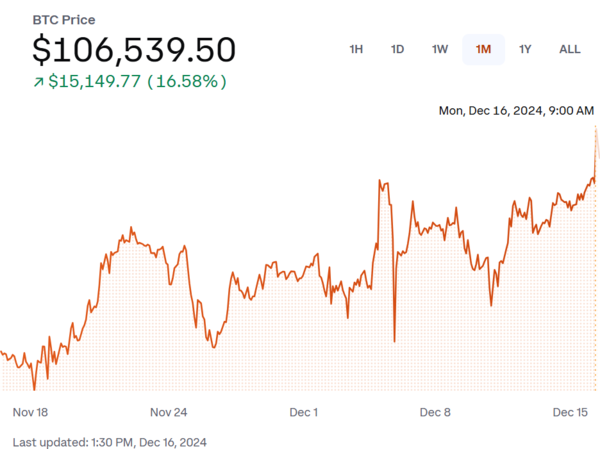Click the Dec 1 axis label
The height and width of the screenshot is (449, 600).
303,412
